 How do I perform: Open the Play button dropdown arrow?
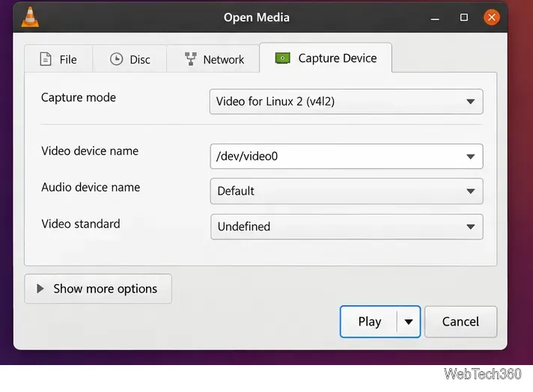pyautogui.click(x=409, y=322)
